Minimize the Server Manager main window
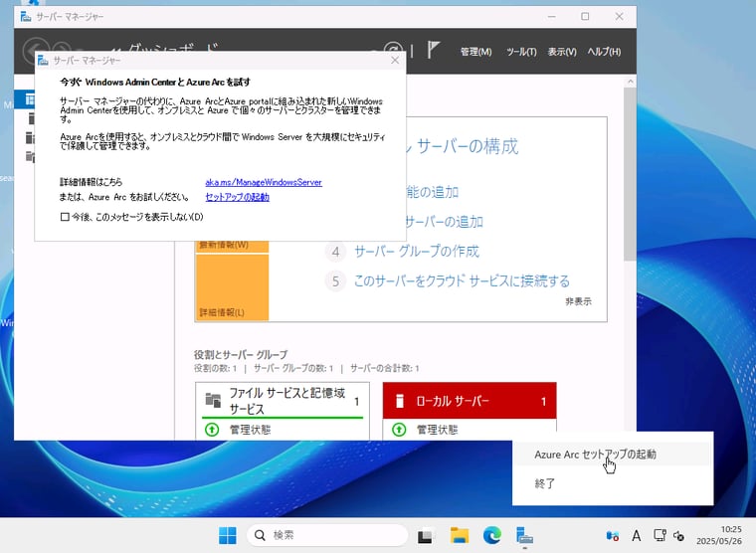 point(551,16)
